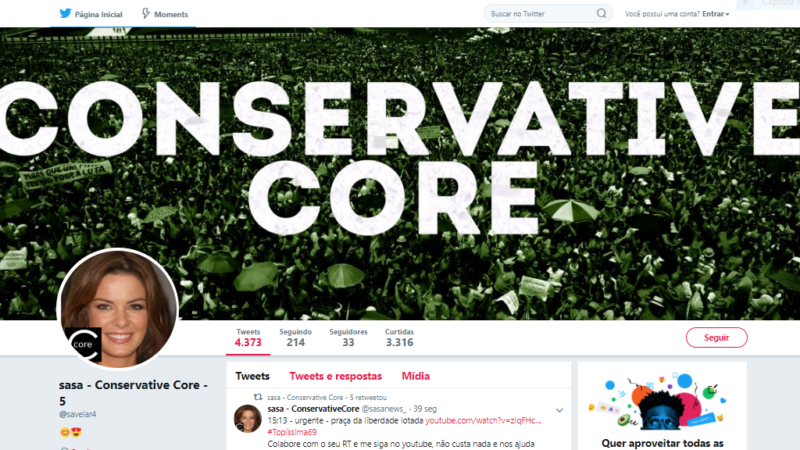
Task: Expand the tweet options chevron
Action: [x=560, y=410]
